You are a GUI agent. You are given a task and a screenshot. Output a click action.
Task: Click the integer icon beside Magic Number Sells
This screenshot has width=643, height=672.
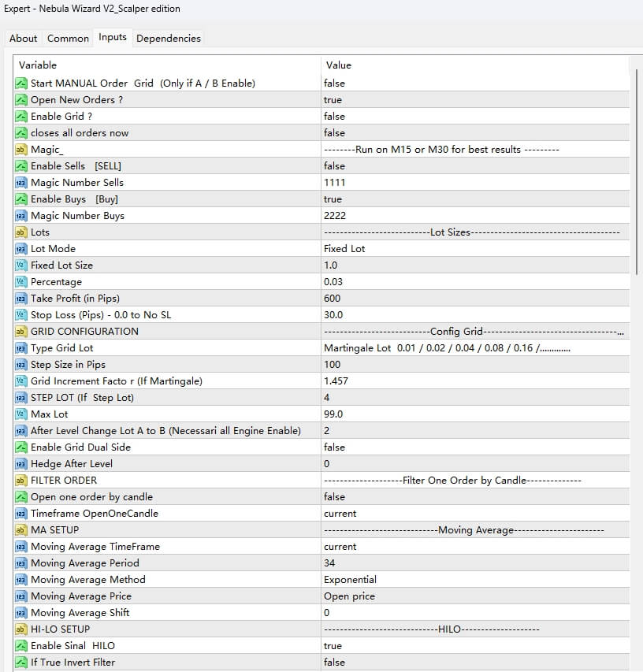pyautogui.click(x=21, y=183)
